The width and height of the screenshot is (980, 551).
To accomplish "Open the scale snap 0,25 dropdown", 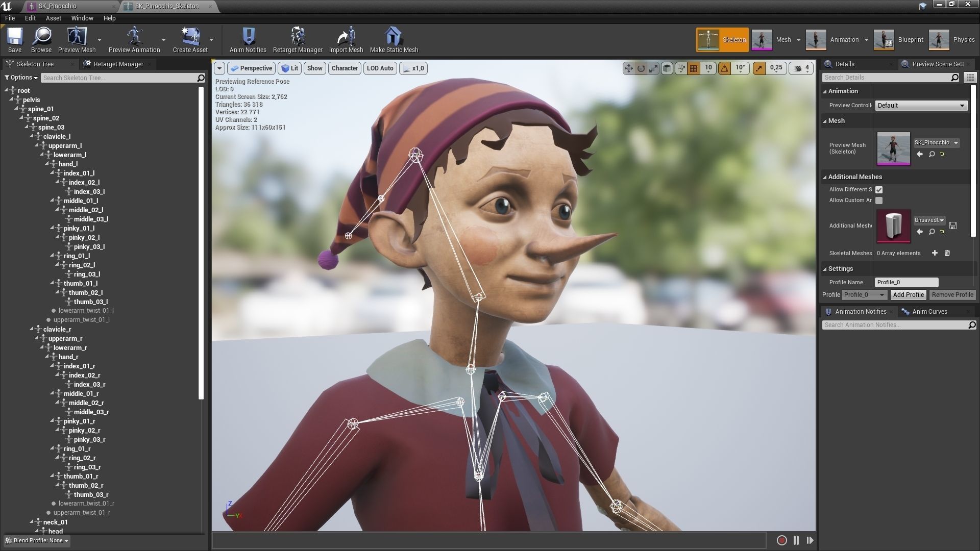I will pos(776,68).
